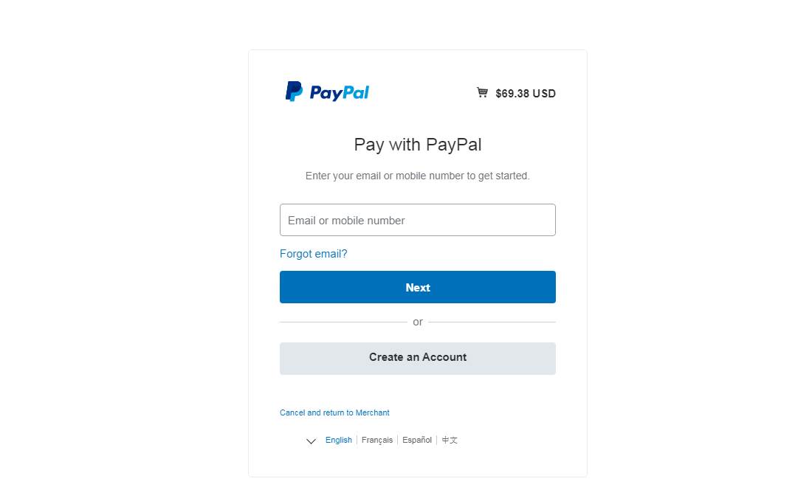Choose the 中文 language option
This screenshot has width=812, height=504.
[x=450, y=440]
